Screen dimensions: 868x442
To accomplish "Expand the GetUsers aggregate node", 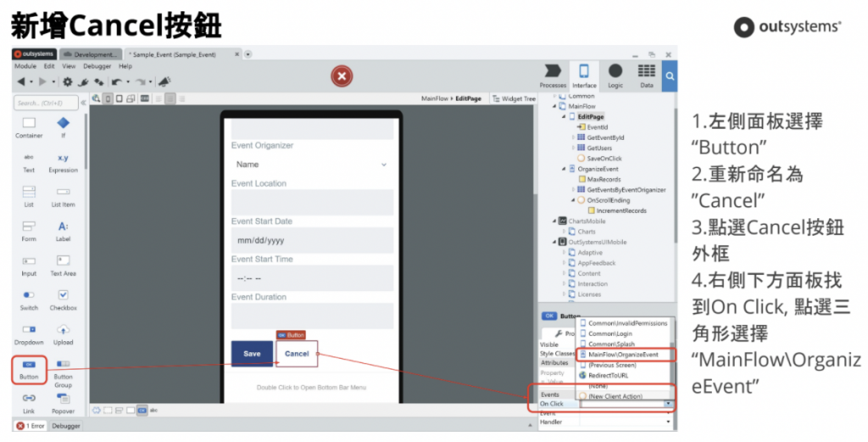I will coord(573,148).
